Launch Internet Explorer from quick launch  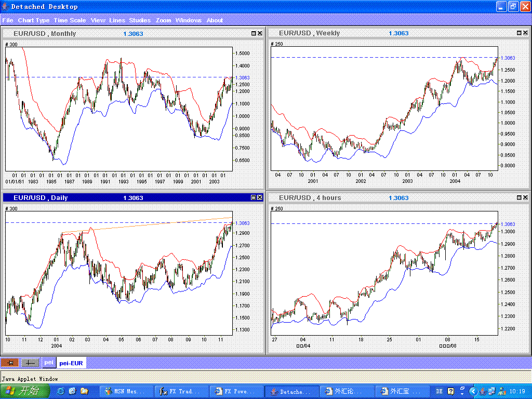pos(60,391)
